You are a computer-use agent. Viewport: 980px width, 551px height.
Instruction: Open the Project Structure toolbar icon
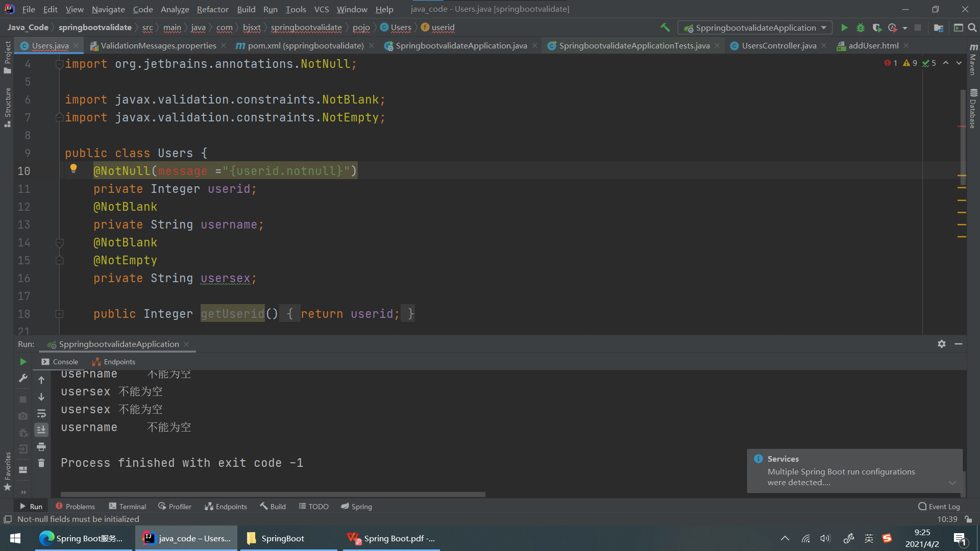(938, 28)
